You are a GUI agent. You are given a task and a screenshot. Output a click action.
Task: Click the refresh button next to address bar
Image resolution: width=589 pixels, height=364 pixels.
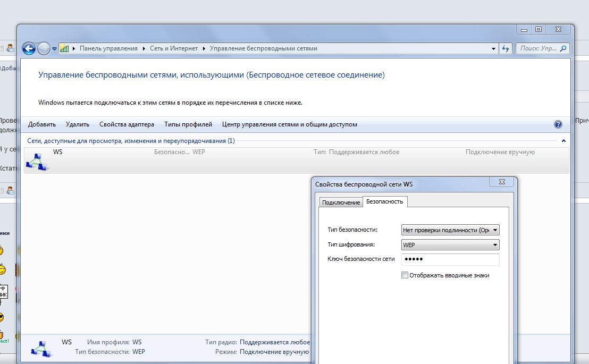tap(506, 48)
